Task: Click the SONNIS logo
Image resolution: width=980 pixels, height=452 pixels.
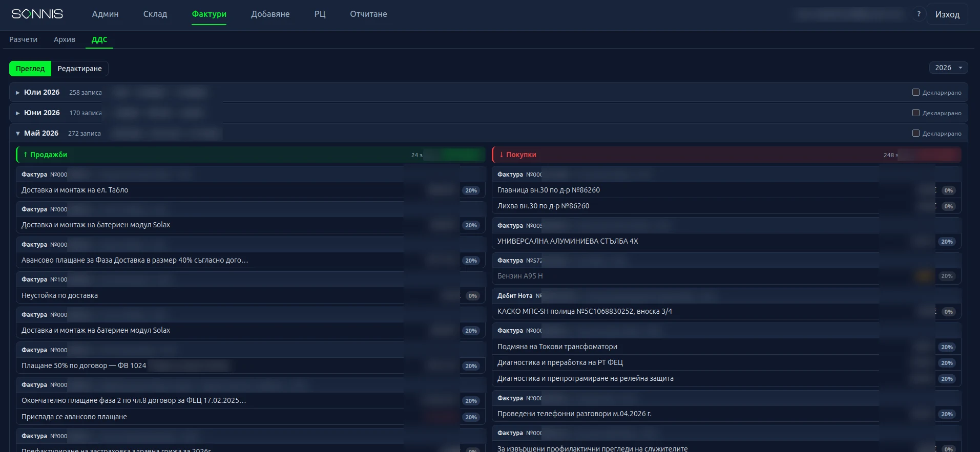Action: tap(37, 14)
